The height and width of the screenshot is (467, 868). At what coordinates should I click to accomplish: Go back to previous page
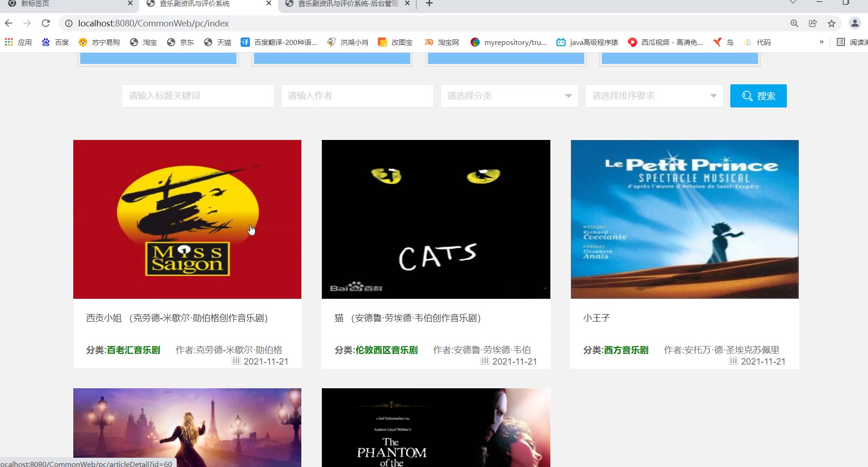8,23
